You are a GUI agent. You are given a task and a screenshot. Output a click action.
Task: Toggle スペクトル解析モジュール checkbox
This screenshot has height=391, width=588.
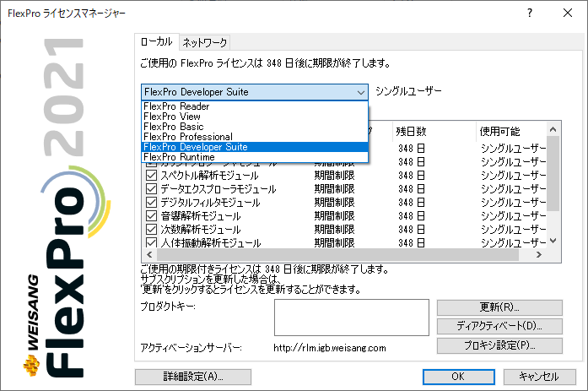(151, 176)
